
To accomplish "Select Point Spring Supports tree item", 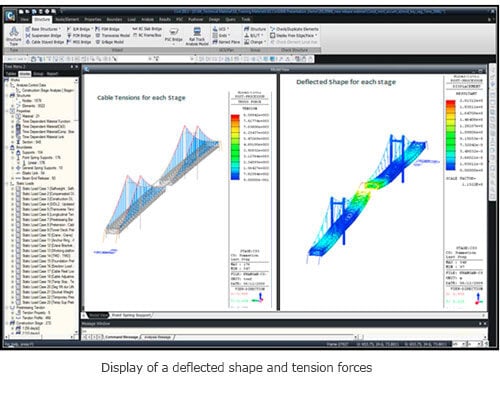I will click(x=41, y=158).
